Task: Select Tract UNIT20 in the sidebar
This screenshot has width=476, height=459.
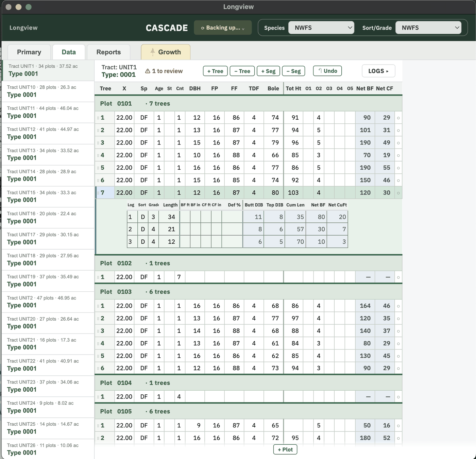Action: click(48, 323)
